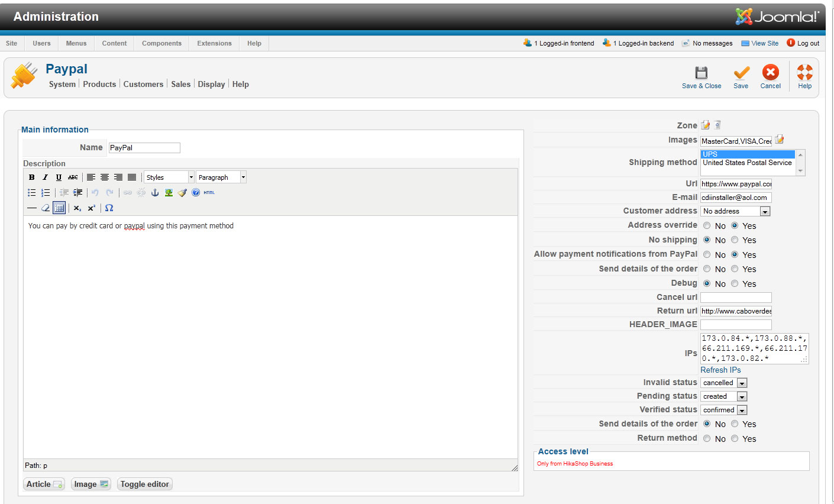Apply superscript formatting

click(x=91, y=208)
